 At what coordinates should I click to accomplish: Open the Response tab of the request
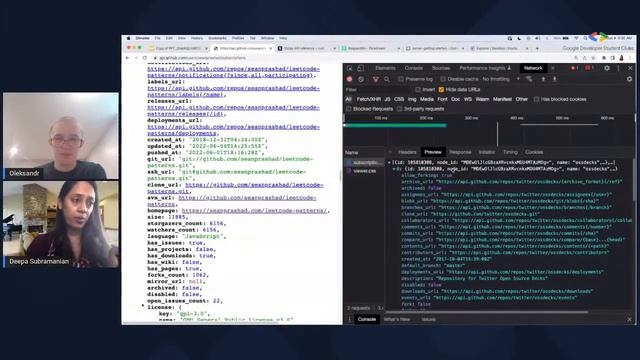tap(460, 152)
